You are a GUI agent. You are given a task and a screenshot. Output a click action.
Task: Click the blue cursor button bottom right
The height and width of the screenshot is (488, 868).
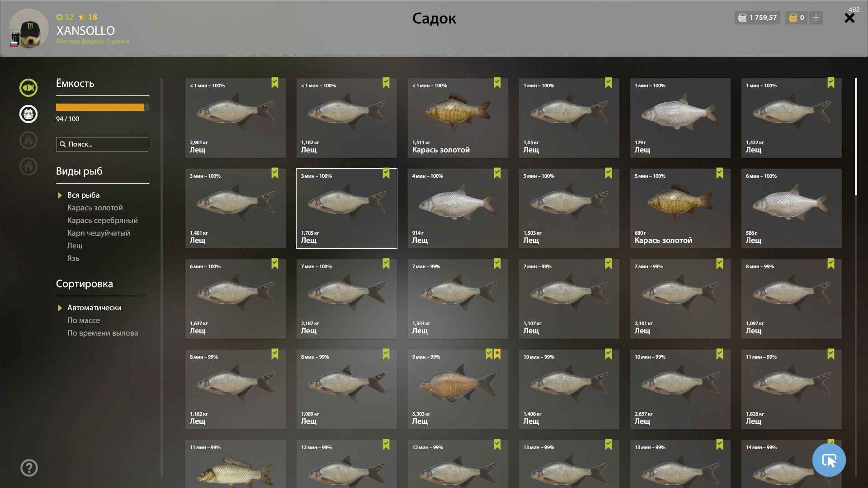[829, 460]
